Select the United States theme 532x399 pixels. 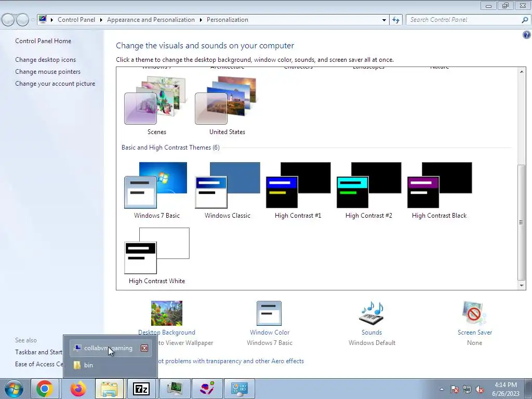click(227, 105)
